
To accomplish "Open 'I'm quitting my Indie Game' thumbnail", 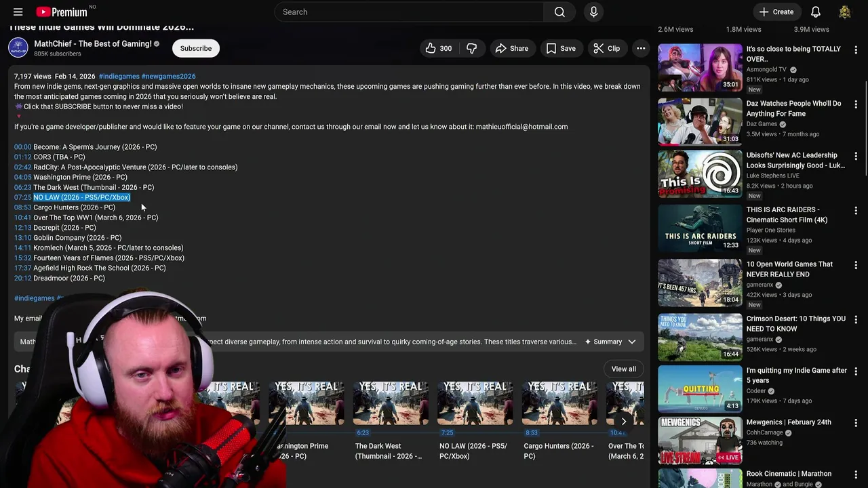I will 700,389.
